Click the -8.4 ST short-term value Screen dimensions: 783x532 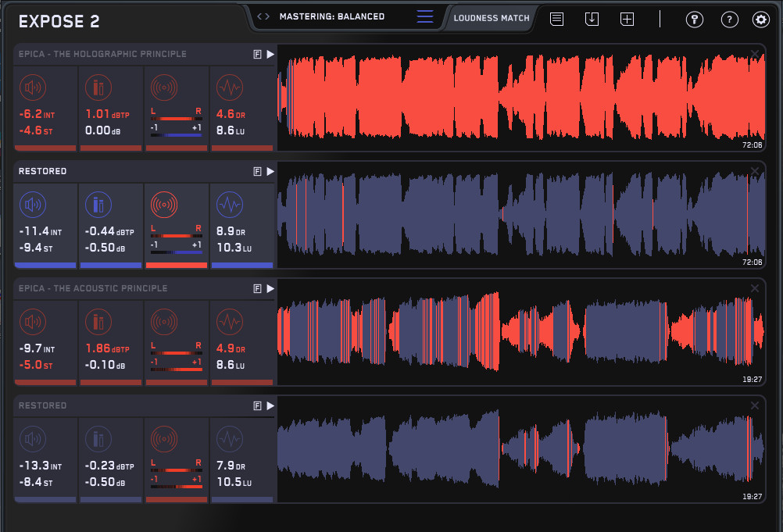35,483
